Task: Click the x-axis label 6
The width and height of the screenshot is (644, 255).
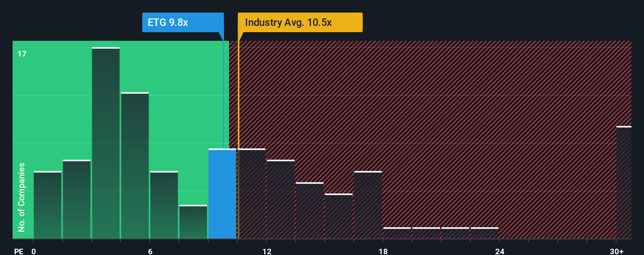Action: coord(150,251)
